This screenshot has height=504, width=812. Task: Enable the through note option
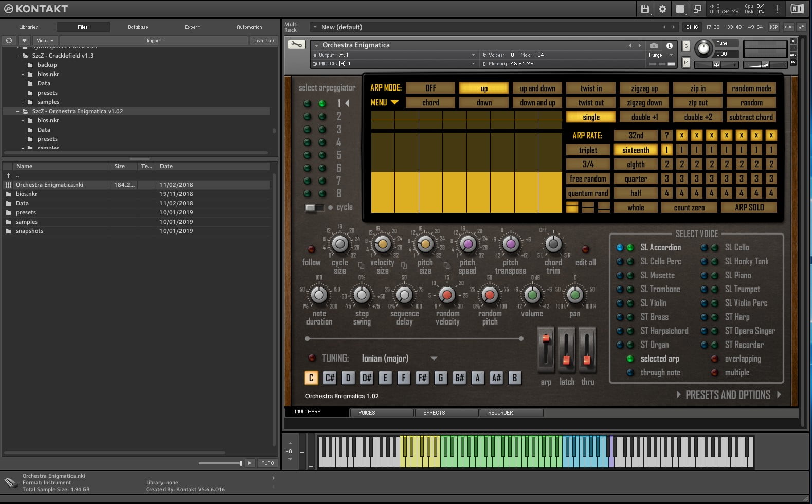coord(630,372)
